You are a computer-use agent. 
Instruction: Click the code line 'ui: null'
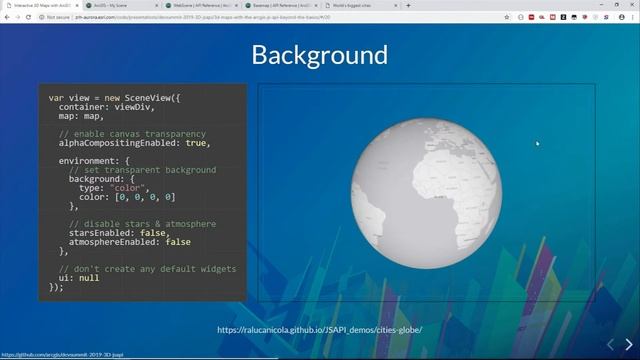[79, 278]
